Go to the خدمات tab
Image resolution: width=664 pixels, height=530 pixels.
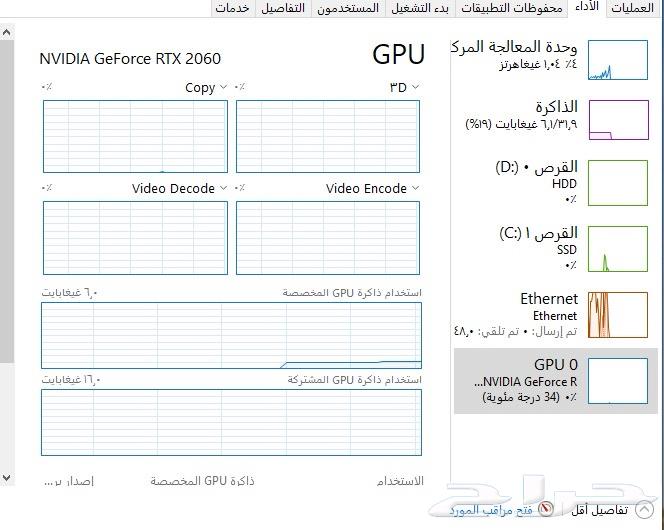coord(233,8)
